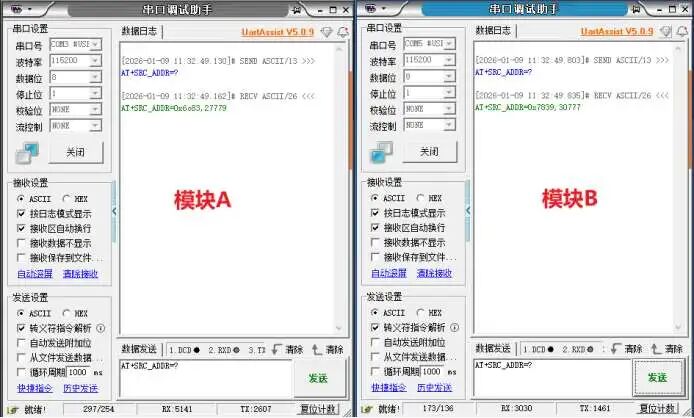Viewport: 694px width, 418px height.
Task: Expand the 校验位 dropdown in Module A
Action: [x=76, y=109]
